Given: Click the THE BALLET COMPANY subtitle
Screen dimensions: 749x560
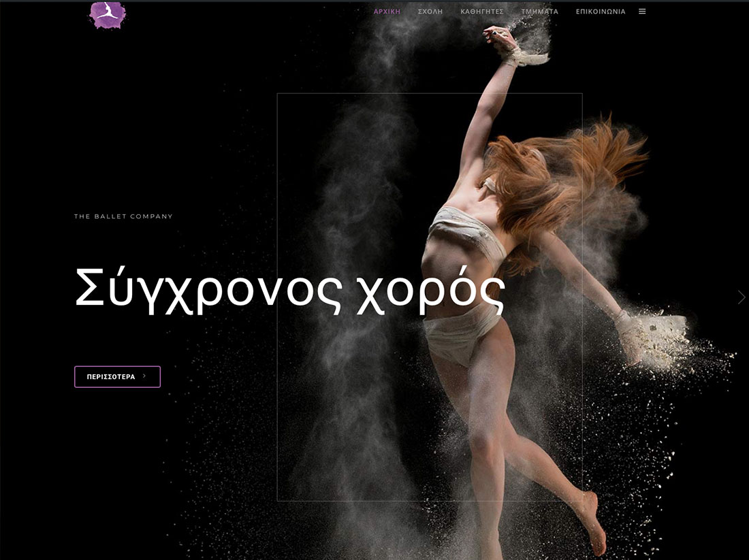Looking at the screenshot, I should (123, 216).
